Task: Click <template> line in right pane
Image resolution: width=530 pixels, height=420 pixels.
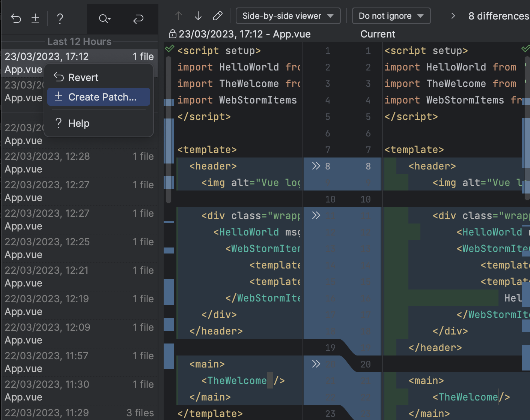Action: pos(414,150)
